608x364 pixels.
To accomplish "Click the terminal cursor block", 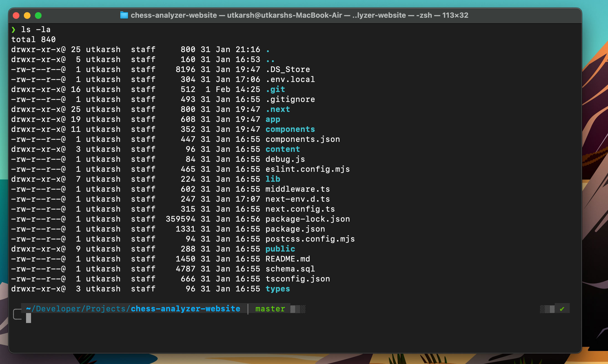I will tap(29, 318).
